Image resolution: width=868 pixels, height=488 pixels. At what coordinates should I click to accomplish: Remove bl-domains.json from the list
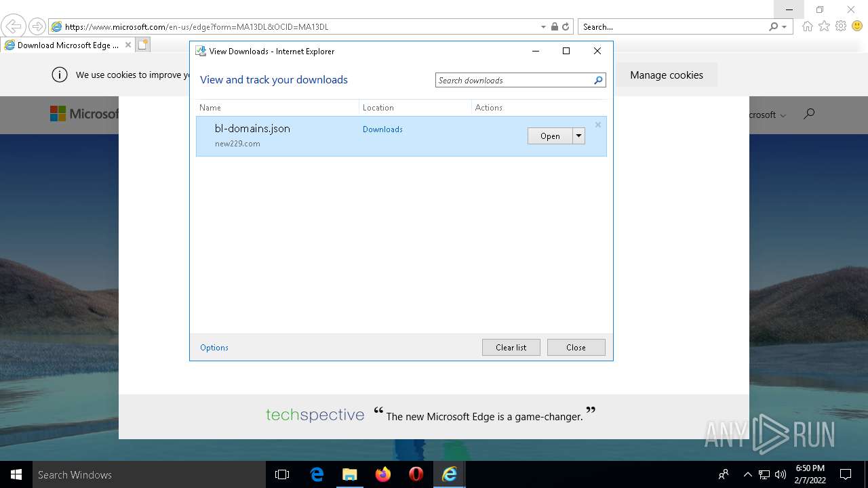coord(598,125)
